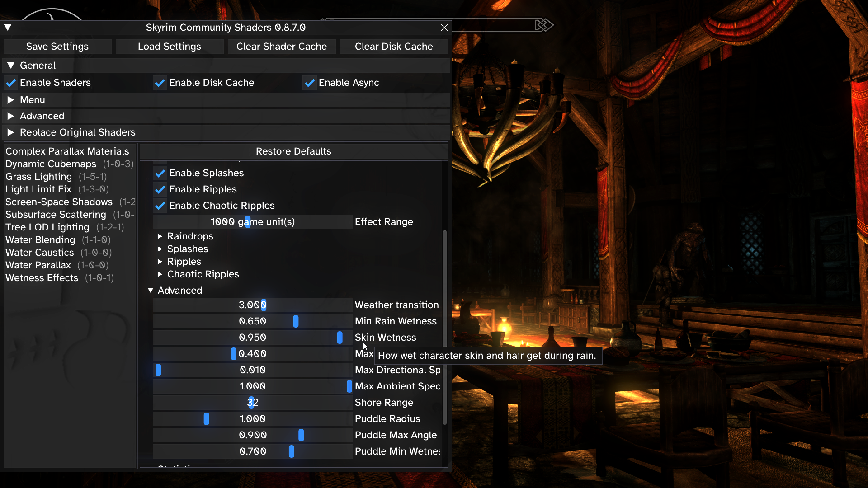Image resolution: width=868 pixels, height=488 pixels.
Task: Click Restore Defaults button
Action: click(293, 151)
